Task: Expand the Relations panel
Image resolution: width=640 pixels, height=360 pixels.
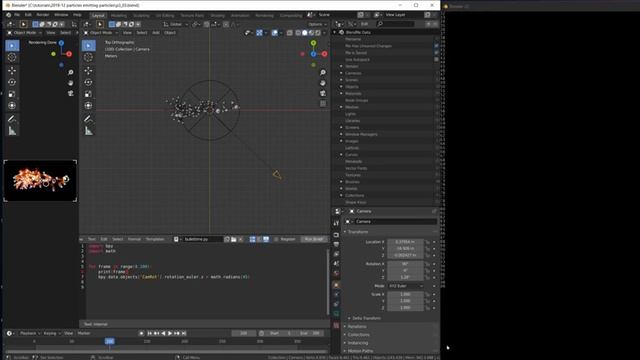Action: [x=357, y=327]
